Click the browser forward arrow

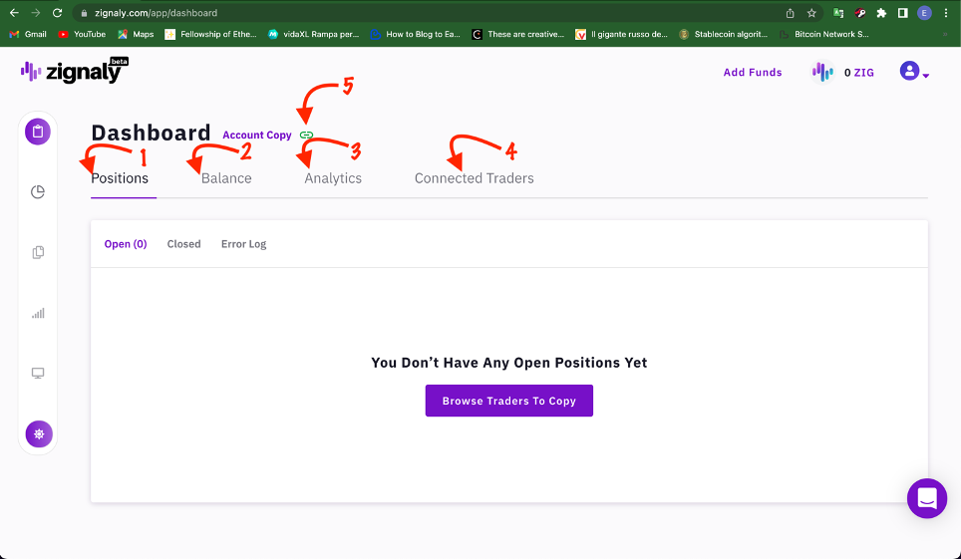click(x=36, y=13)
